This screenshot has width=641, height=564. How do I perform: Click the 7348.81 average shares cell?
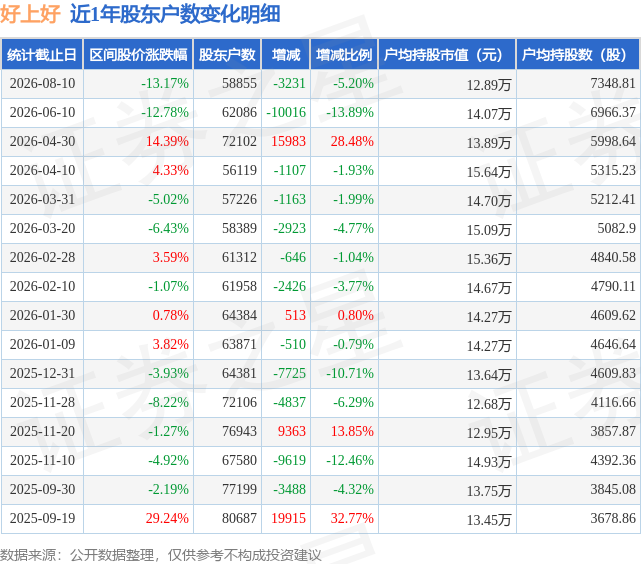point(613,83)
